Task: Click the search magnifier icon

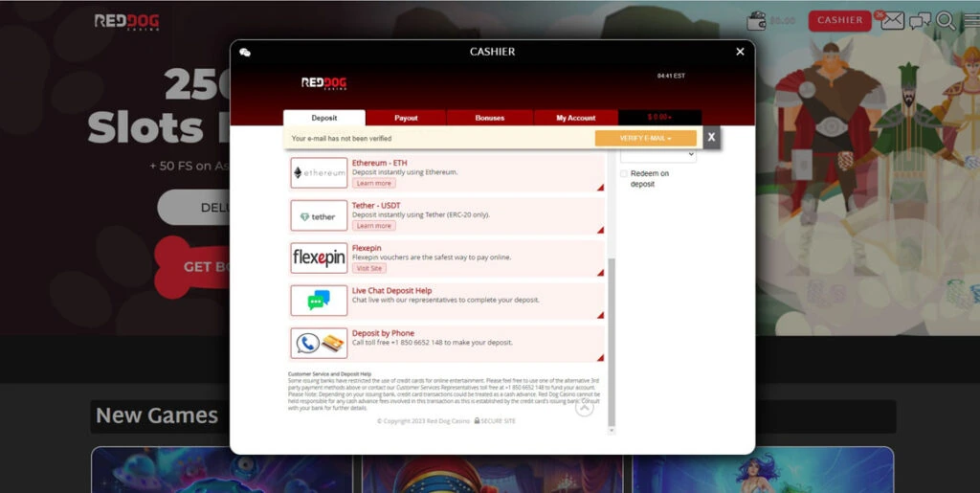Action: pyautogui.click(x=946, y=21)
